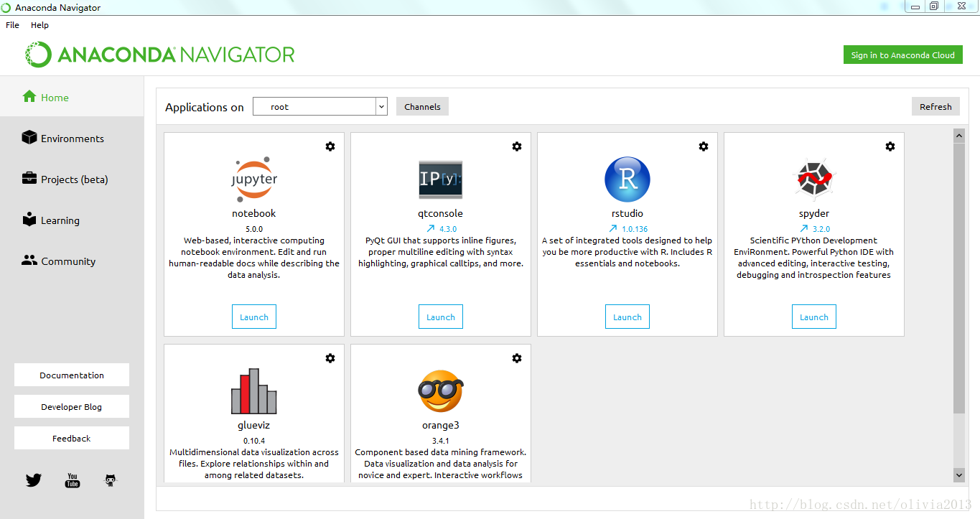980x519 pixels.
Task: Open the glueviz gear settings
Action: [330, 358]
